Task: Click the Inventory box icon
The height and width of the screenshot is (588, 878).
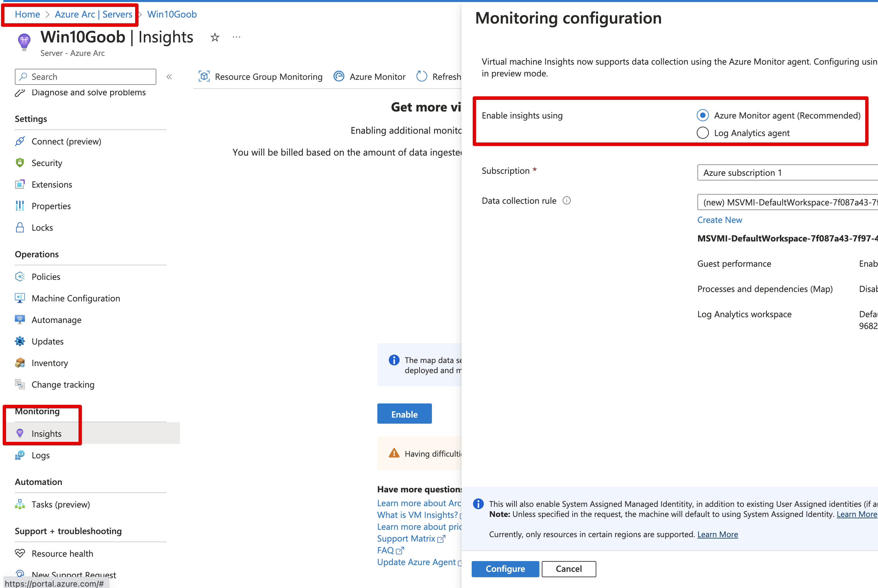Action: (20, 363)
